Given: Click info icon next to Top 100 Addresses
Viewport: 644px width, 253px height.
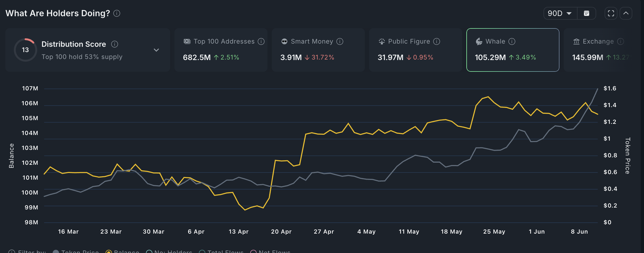Looking at the screenshot, I should click(x=261, y=41).
